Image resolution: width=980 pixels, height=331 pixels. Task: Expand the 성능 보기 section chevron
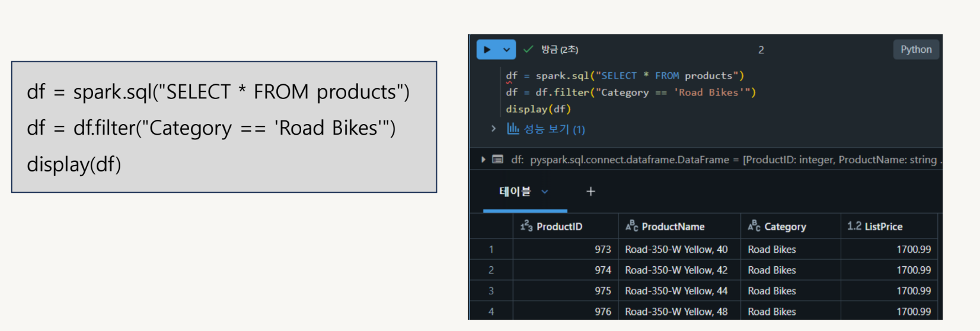493,129
